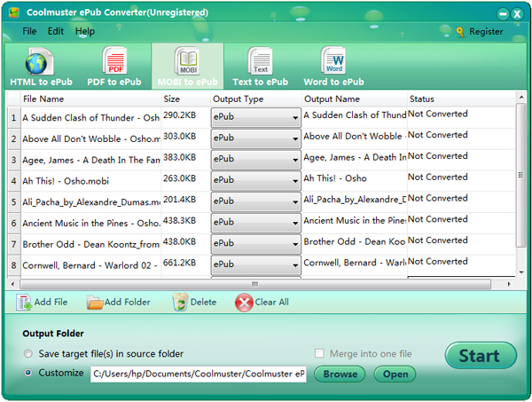Select the HTML to ePub converter icon

[x=39, y=62]
